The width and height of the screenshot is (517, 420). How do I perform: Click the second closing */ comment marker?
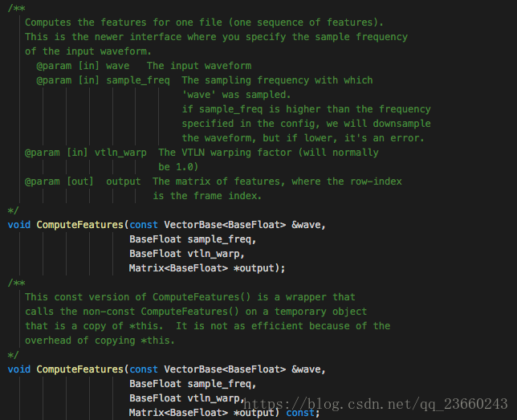pos(13,355)
